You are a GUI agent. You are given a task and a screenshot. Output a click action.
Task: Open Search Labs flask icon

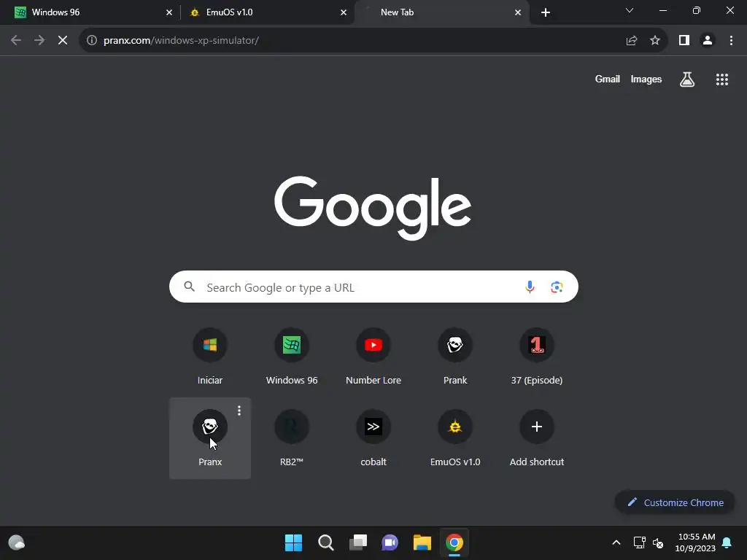(x=687, y=79)
